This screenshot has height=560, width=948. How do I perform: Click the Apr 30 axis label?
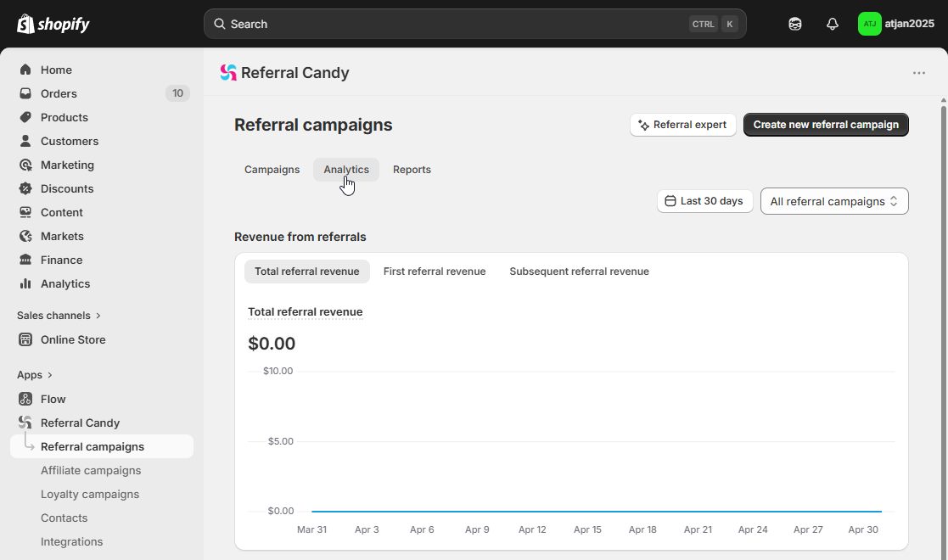863,529
